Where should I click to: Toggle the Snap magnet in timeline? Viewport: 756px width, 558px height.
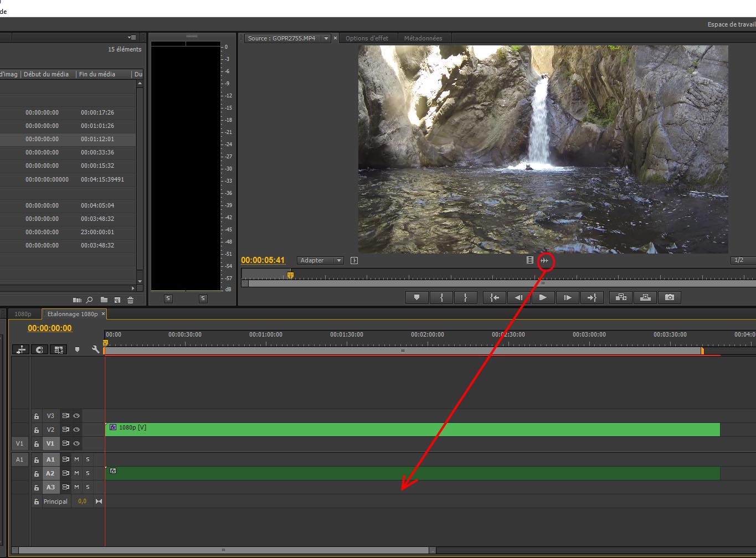39,349
